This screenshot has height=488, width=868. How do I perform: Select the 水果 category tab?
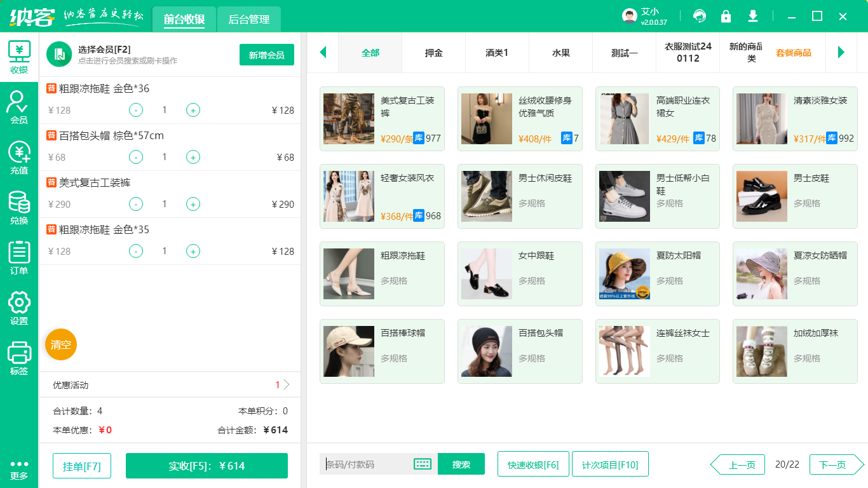coord(560,53)
